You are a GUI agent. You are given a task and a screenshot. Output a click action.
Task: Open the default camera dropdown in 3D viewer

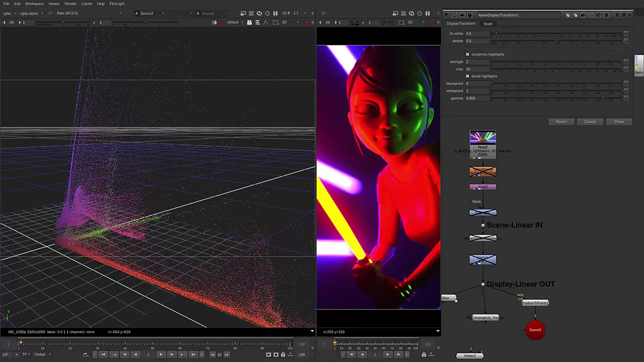(235, 22)
